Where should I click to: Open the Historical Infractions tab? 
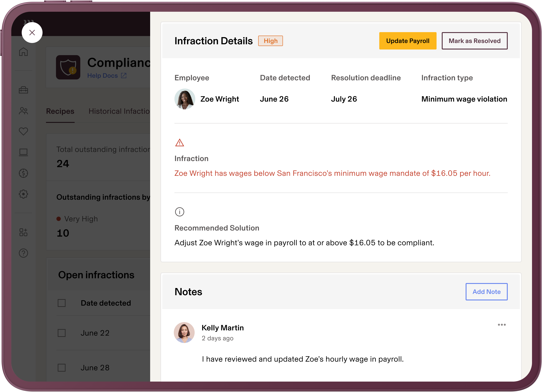119,111
